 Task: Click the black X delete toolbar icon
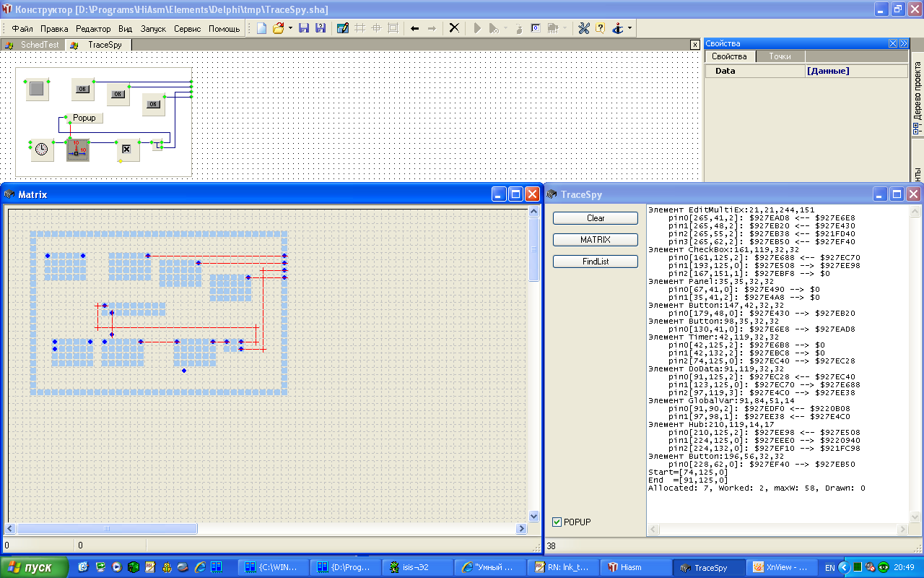pos(454,28)
